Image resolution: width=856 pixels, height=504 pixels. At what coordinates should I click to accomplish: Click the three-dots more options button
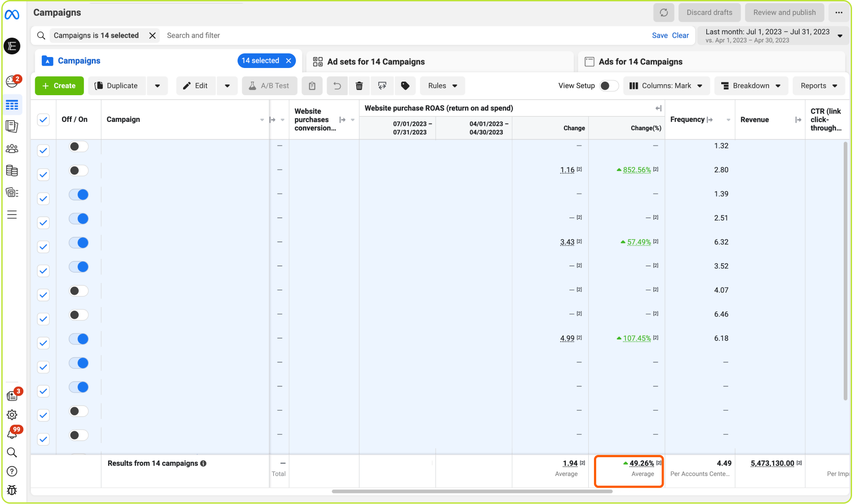(x=838, y=12)
